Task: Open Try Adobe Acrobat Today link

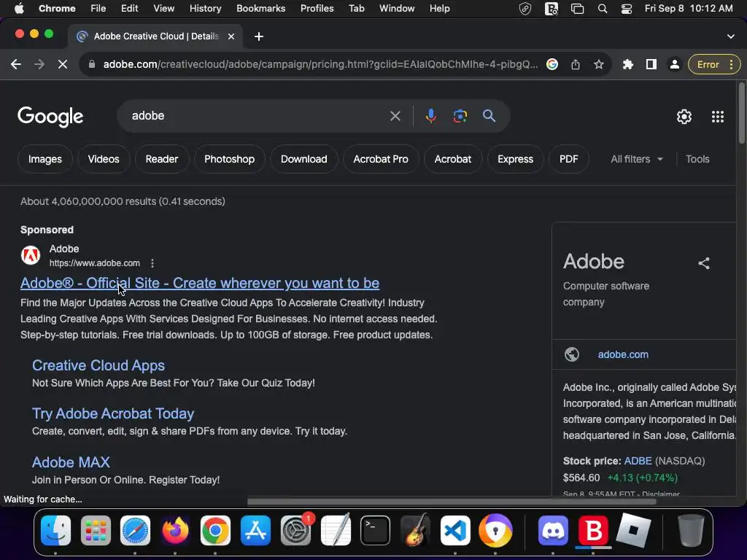Action: coord(113,413)
